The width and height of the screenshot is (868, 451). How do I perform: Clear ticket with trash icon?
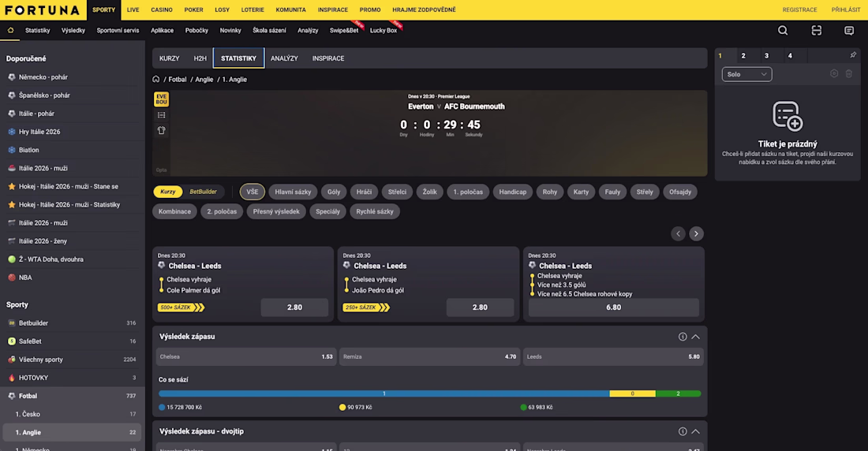pyautogui.click(x=848, y=73)
